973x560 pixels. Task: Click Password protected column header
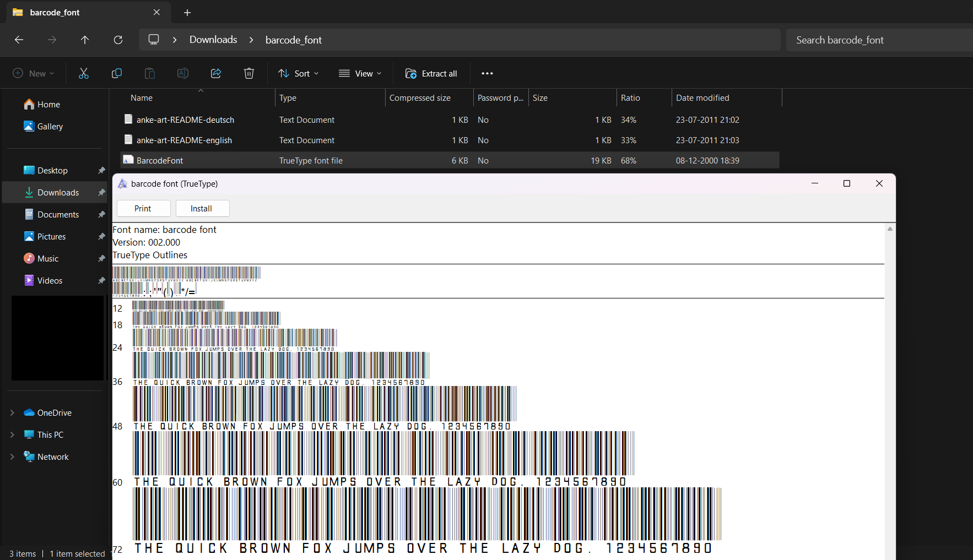(501, 98)
